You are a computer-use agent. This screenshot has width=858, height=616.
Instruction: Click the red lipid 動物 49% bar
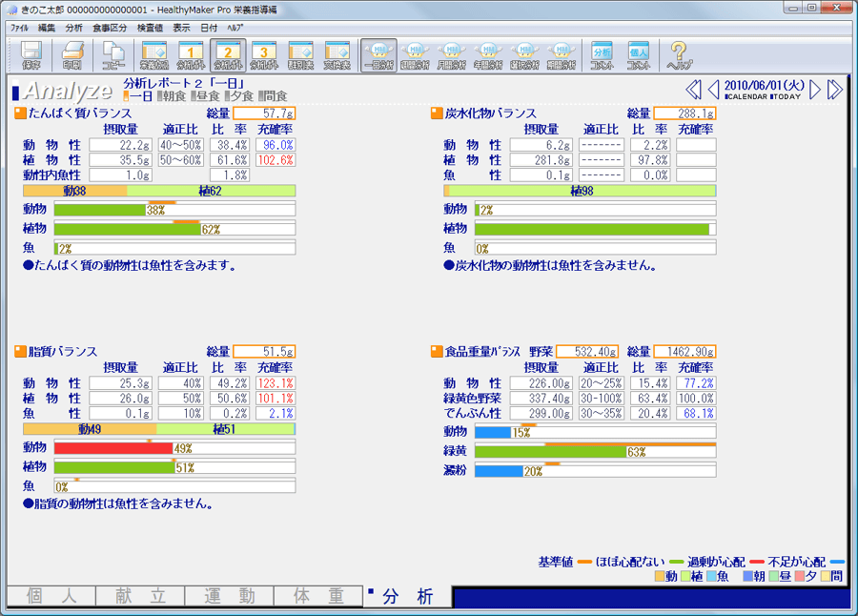113,448
